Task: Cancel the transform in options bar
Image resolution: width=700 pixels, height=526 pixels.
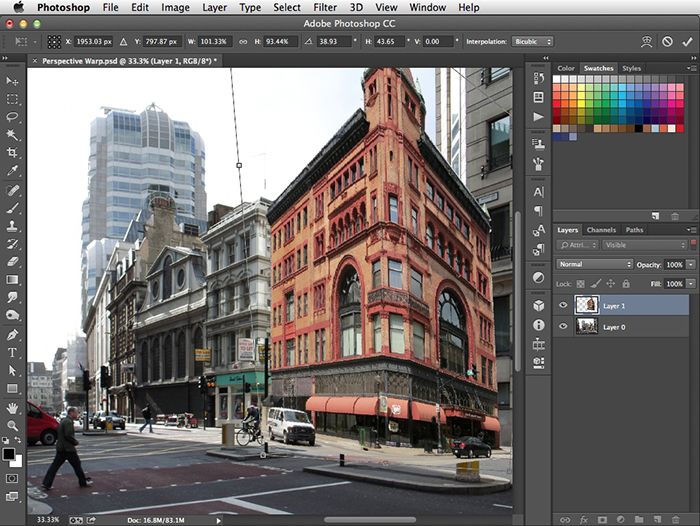Action: tap(667, 42)
